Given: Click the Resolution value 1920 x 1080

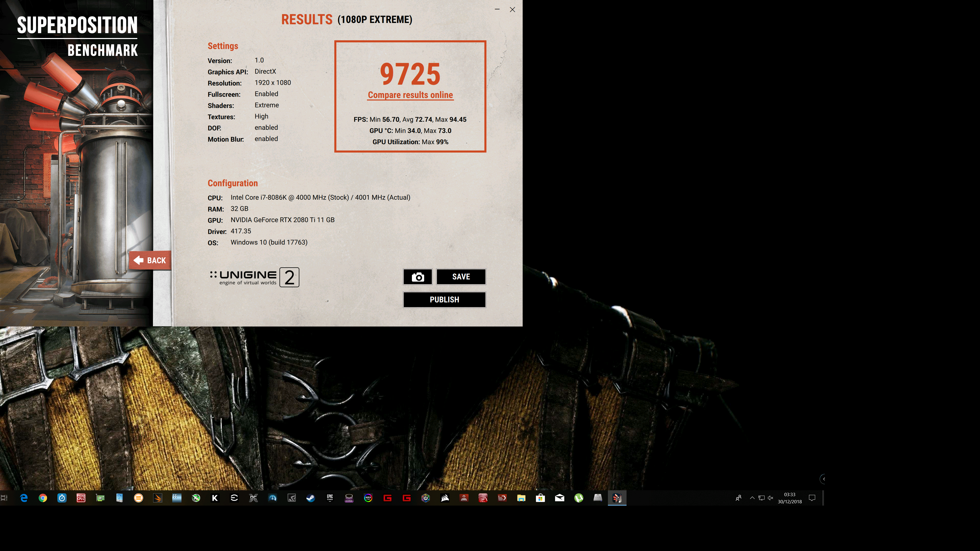Looking at the screenshot, I should (273, 82).
